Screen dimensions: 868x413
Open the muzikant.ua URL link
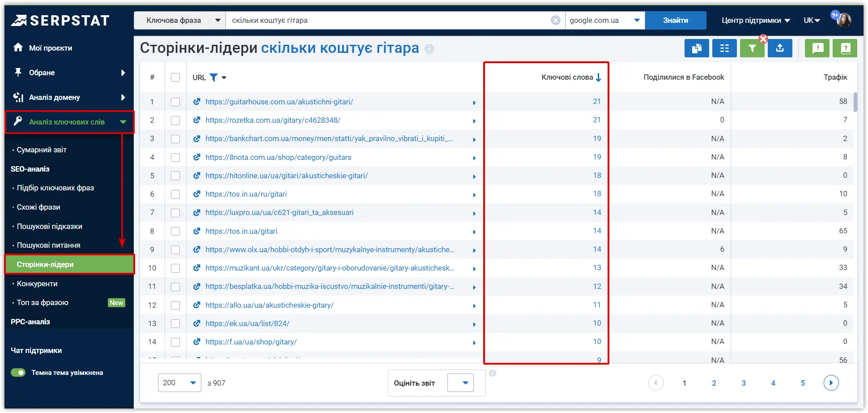click(x=330, y=268)
